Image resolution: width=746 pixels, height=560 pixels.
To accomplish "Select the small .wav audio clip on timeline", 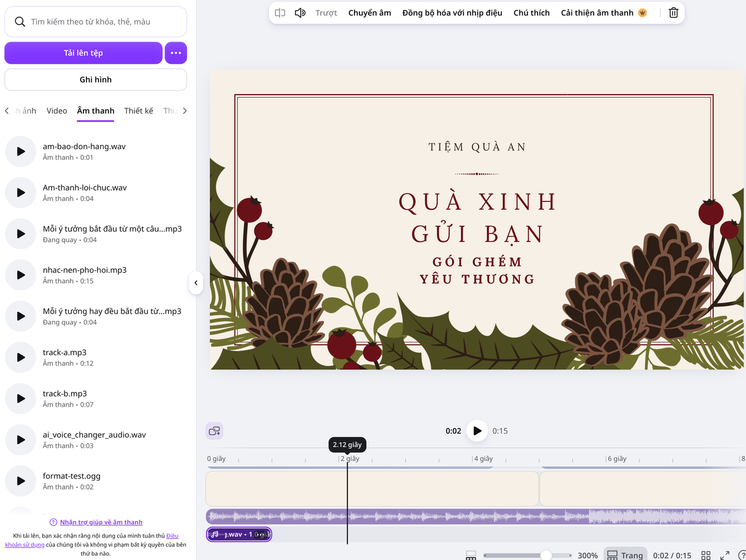I will pyautogui.click(x=239, y=535).
